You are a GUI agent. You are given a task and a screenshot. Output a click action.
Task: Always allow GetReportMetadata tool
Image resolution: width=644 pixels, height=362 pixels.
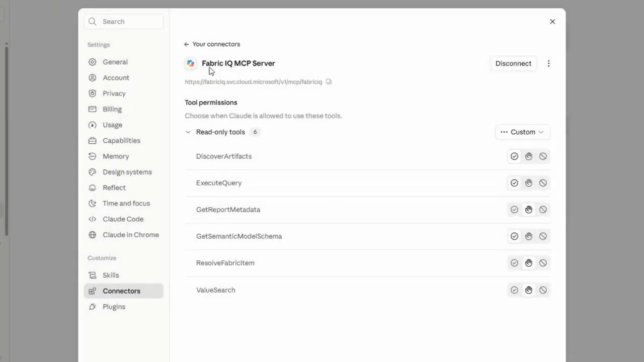coord(514,210)
